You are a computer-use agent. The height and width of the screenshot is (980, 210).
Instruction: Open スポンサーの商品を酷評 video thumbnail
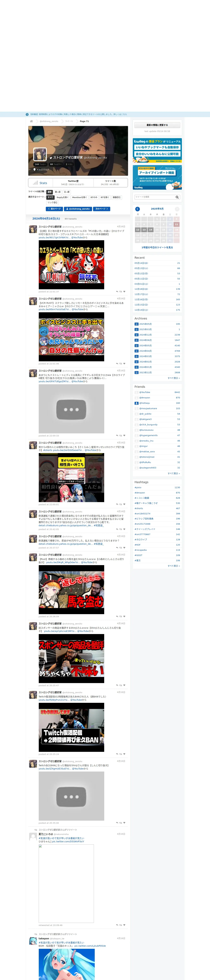pos(71,659)
